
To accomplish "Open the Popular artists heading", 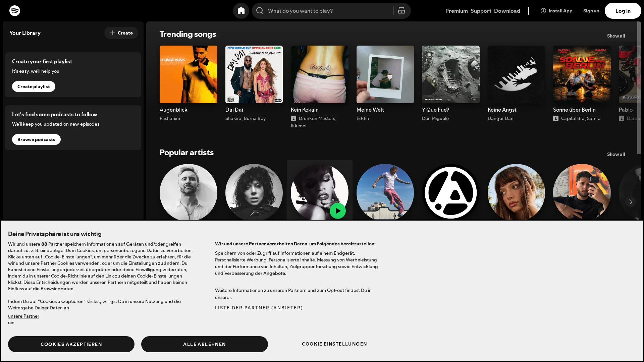I will [186, 153].
